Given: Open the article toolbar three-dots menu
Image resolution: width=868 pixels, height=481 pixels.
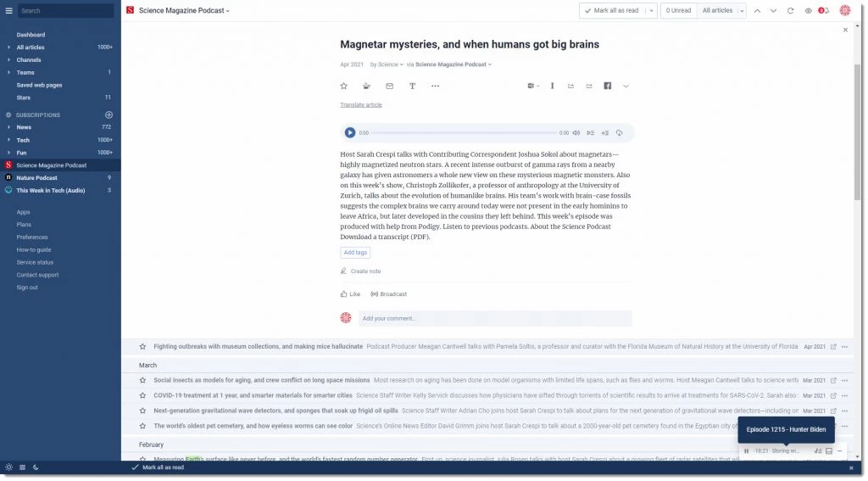Looking at the screenshot, I should tap(436, 86).
